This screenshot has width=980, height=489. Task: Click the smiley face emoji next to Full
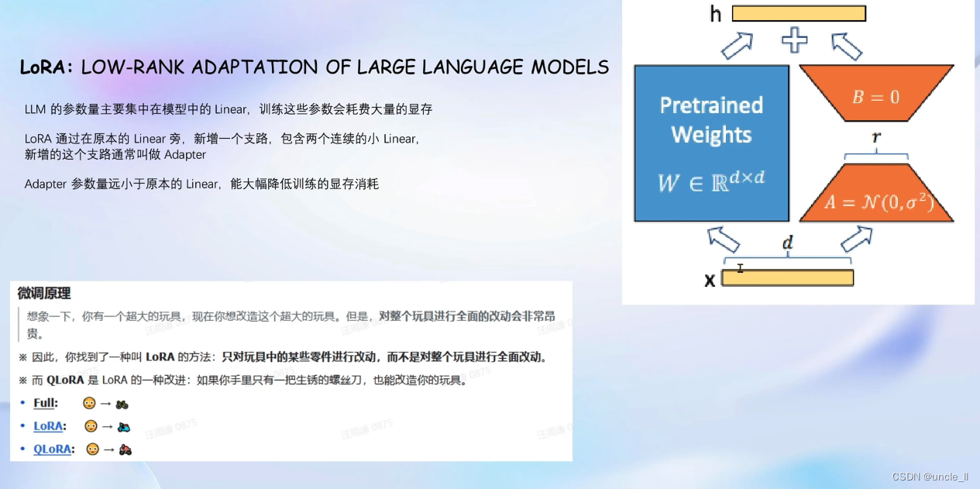coord(90,404)
